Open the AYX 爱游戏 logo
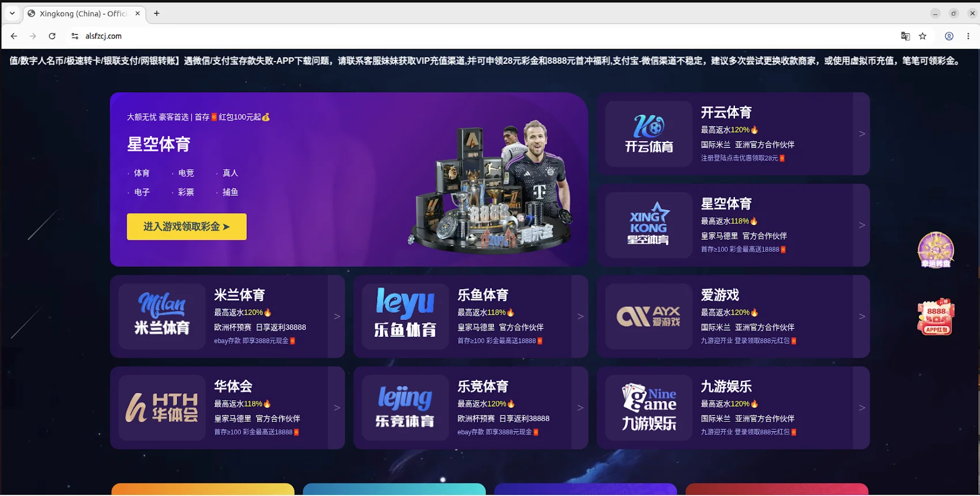 pyautogui.click(x=649, y=316)
